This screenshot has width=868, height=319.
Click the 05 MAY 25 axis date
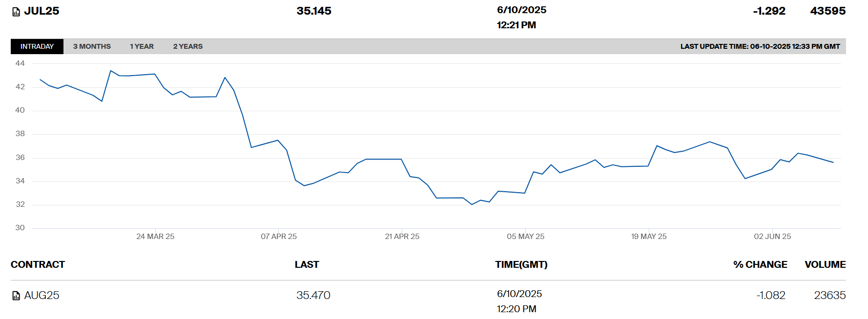coord(525,237)
